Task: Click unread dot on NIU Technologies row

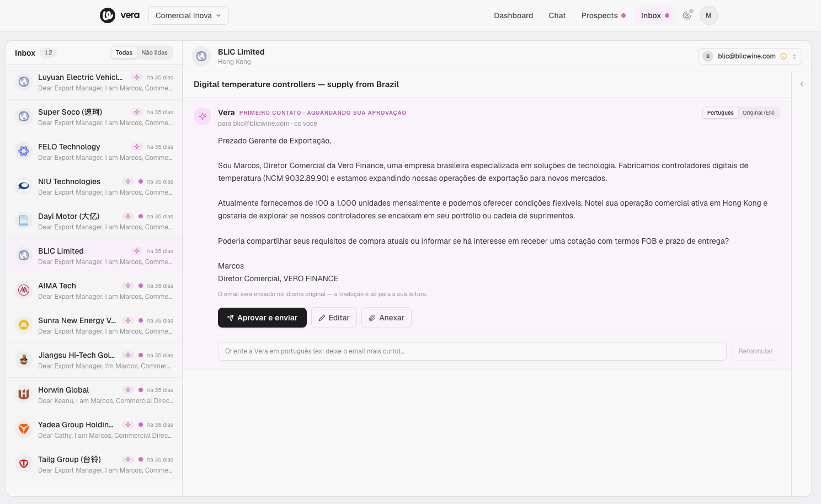Action: tap(141, 181)
